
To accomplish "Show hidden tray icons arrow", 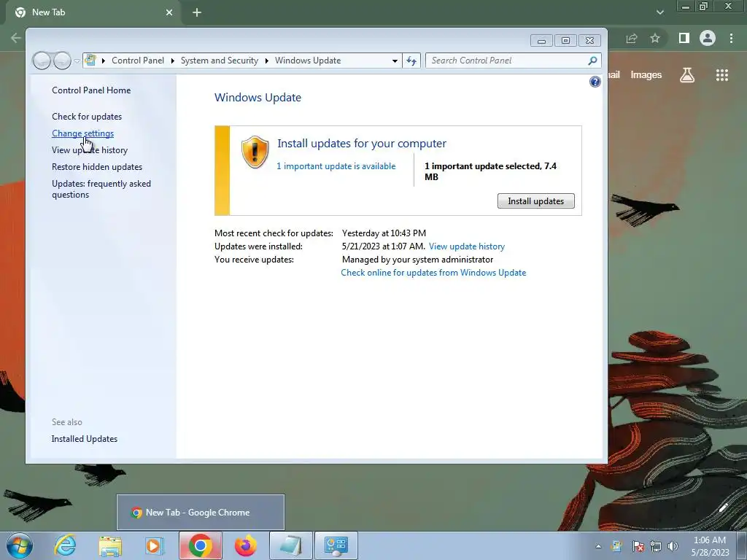I will (x=598, y=546).
